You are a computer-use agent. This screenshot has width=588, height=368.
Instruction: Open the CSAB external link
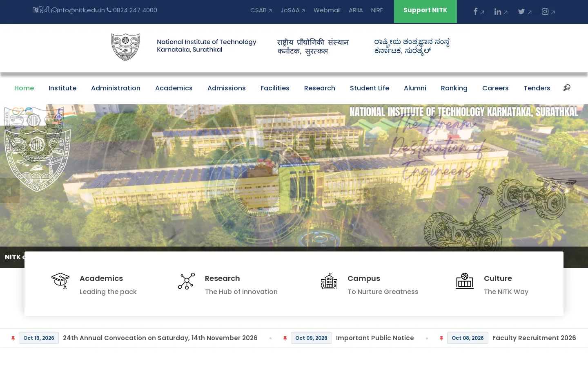tap(261, 10)
